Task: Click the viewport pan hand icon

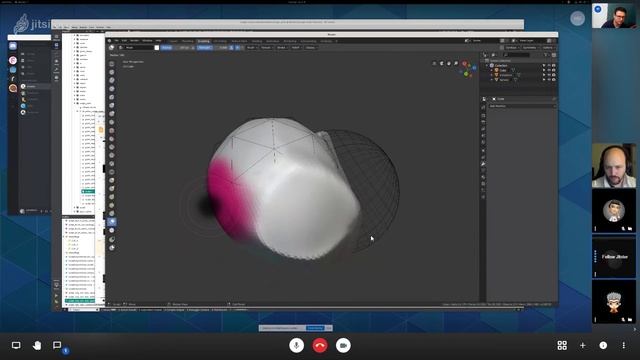Action: (449, 63)
